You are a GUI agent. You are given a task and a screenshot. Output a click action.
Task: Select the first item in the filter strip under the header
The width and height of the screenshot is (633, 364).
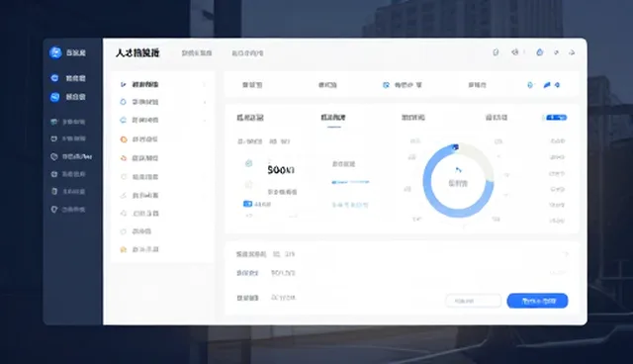252,85
